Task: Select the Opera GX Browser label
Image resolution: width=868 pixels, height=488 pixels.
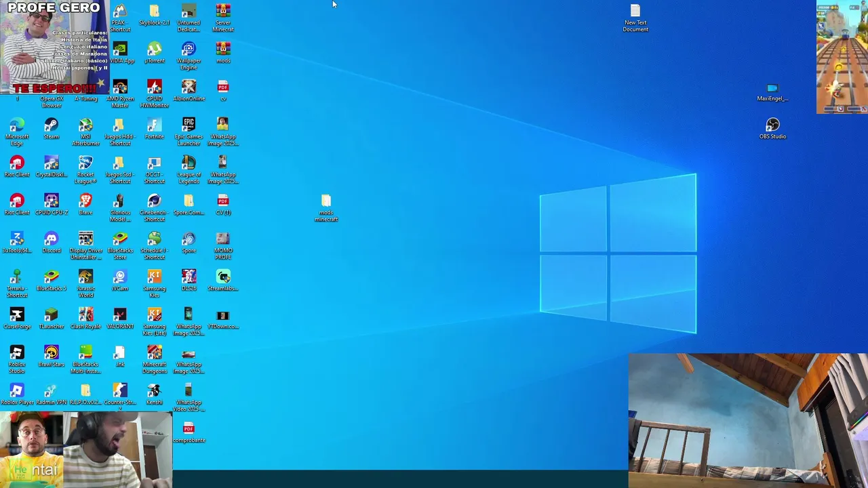Action: 52,102
